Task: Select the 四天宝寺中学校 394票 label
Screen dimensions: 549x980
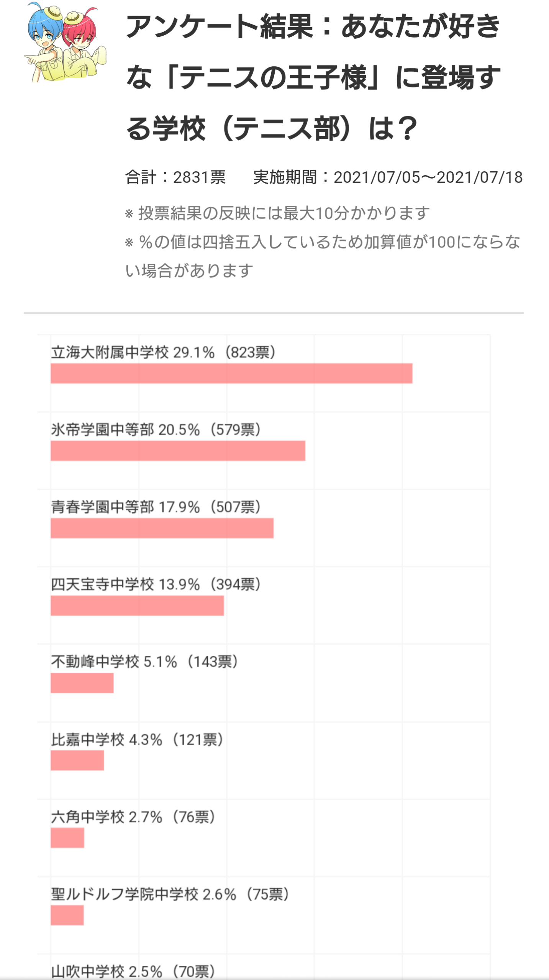Action: pos(156,584)
